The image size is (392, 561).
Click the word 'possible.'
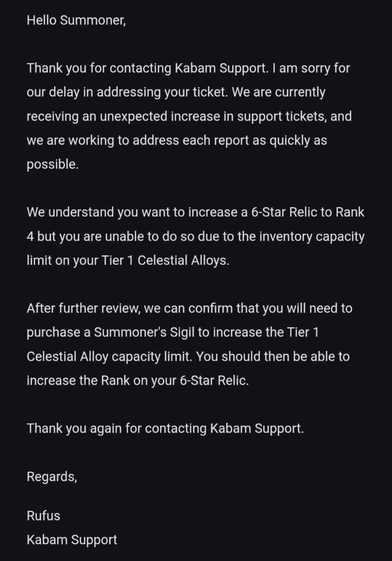(53, 164)
